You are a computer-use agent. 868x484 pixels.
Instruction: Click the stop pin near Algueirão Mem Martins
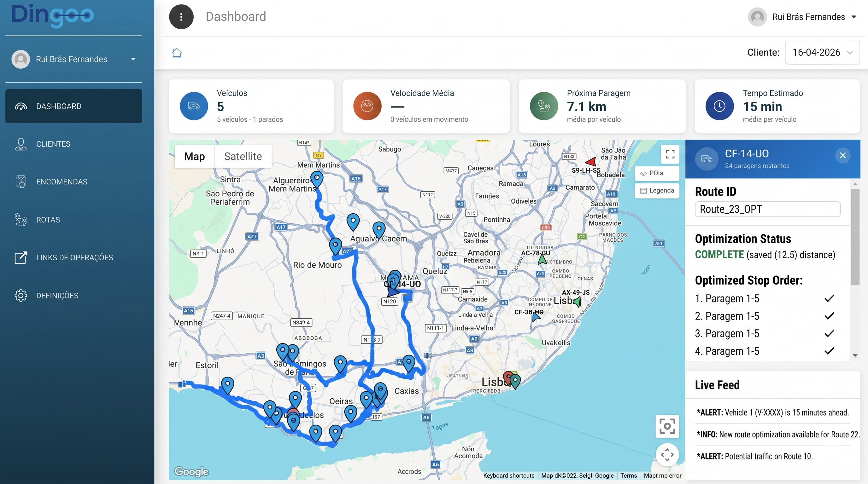317,179
